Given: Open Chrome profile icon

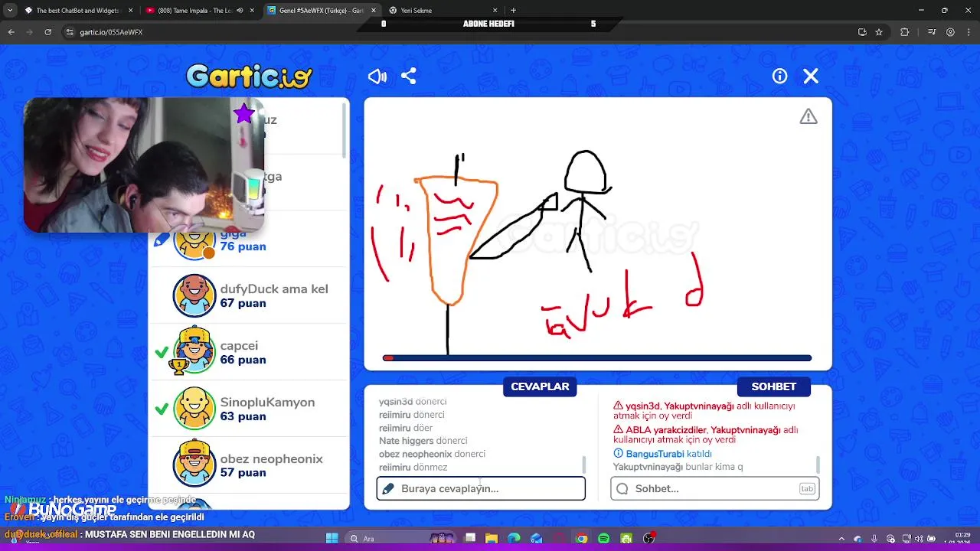Looking at the screenshot, I should (951, 32).
